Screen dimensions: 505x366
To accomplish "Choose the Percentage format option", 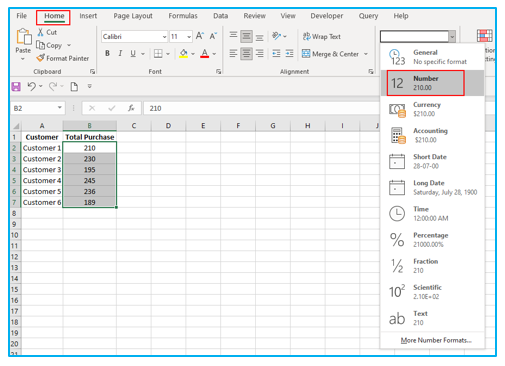I will (x=432, y=240).
